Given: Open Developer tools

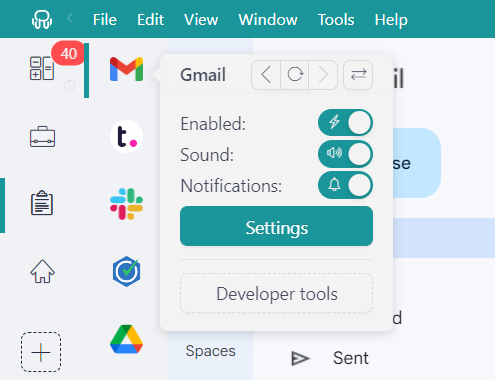Looking at the screenshot, I should coord(276,293).
